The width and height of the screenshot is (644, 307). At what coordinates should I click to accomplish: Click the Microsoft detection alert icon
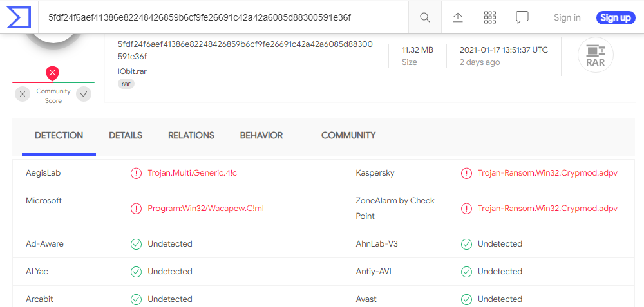click(136, 209)
